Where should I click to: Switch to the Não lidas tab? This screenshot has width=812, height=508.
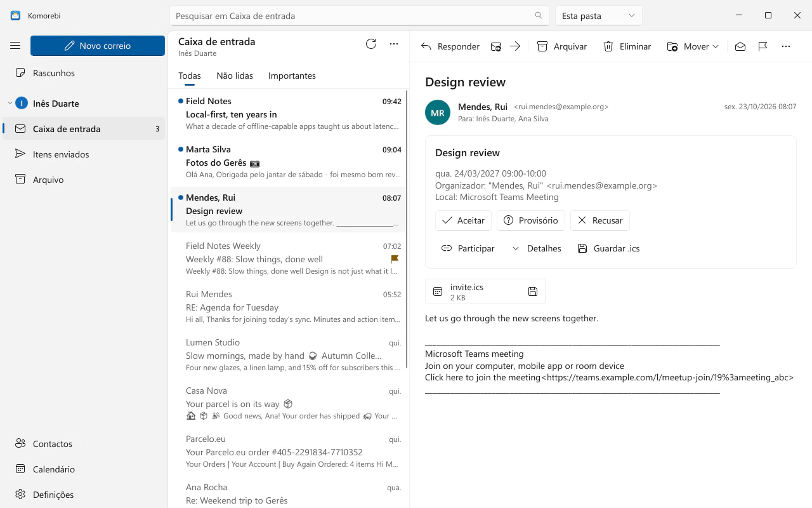click(235, 76)
